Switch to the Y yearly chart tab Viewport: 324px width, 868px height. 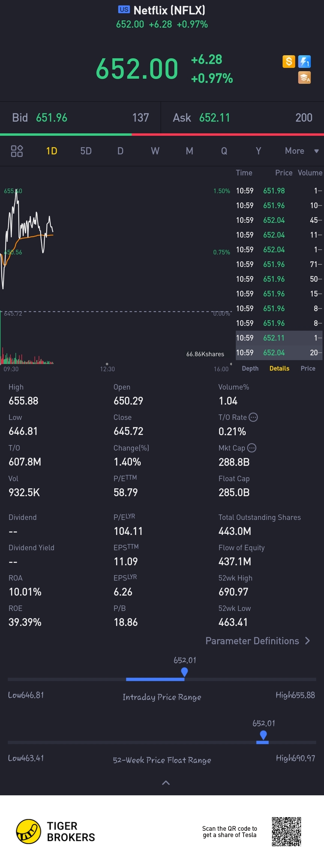click(x=258, y=151)
